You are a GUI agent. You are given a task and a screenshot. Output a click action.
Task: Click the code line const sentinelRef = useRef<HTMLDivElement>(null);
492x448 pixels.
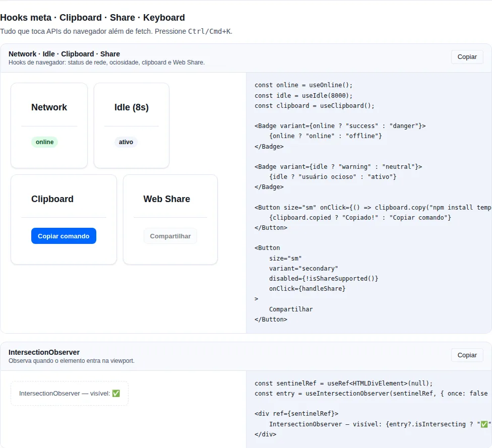click(x=344, y=383)
